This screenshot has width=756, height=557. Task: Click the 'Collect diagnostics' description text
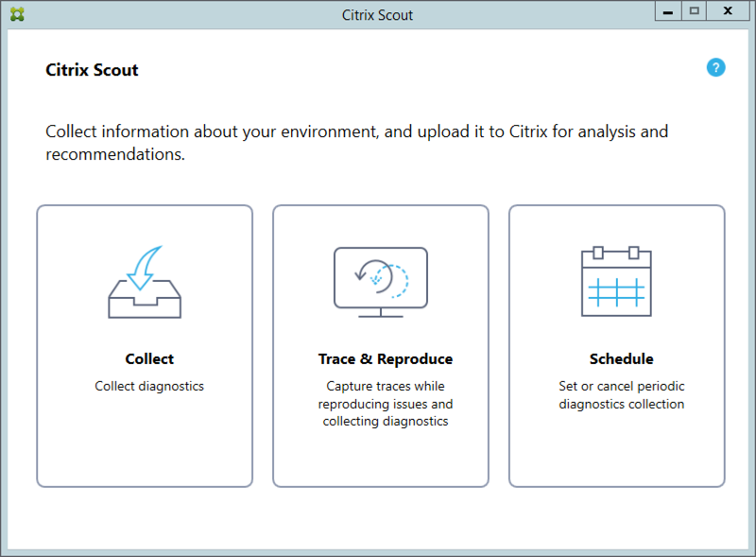(149, 386)
